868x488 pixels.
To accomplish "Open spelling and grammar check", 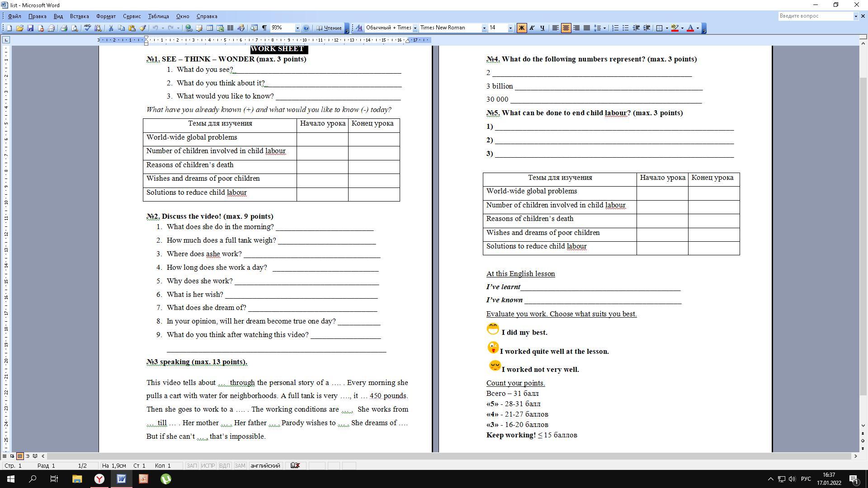I will coord(87,28).
